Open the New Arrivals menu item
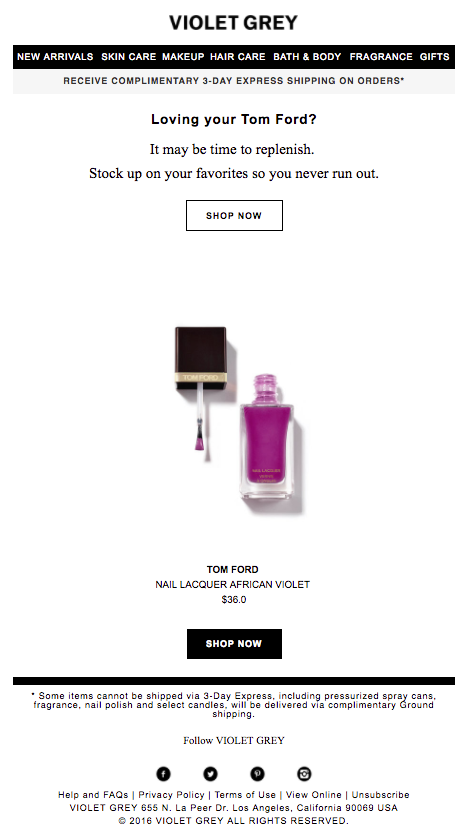Viewport: 474px width, 836px height. pos(55,57)
